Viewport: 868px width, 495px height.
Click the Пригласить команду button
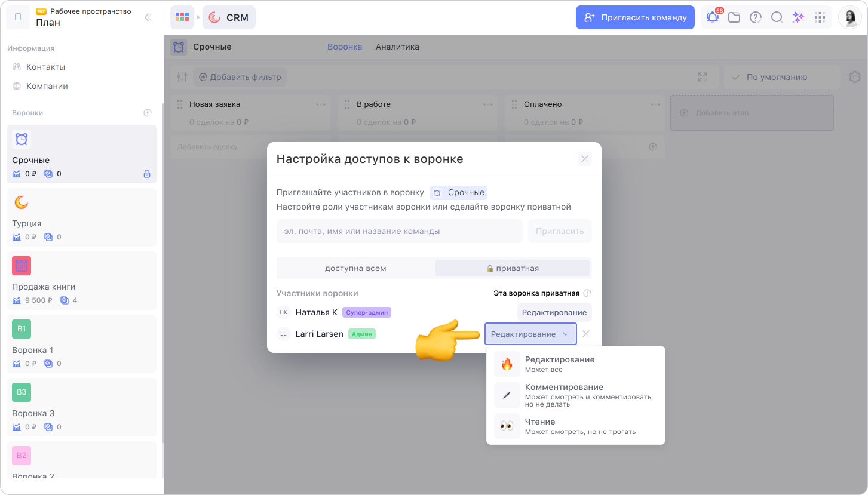[635, 17]
